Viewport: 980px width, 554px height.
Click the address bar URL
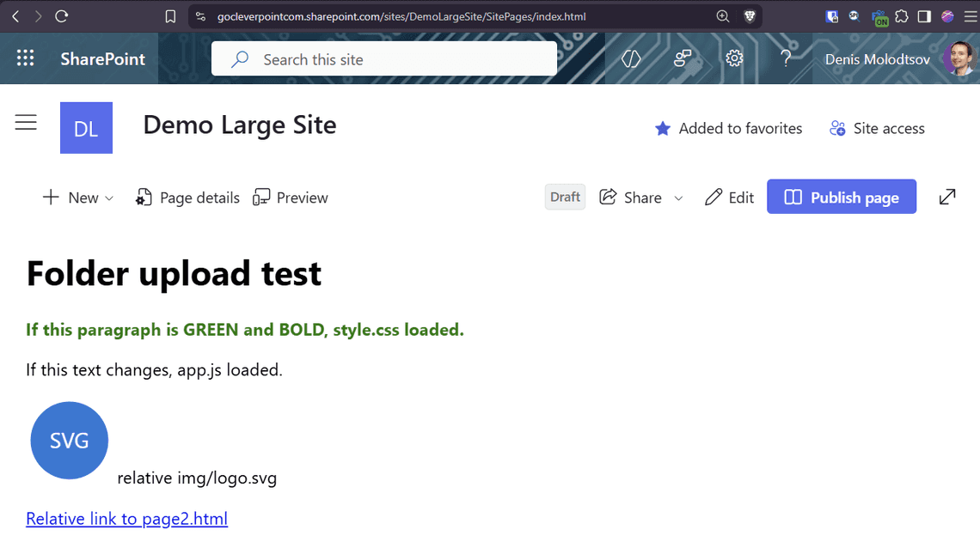(401, 16)
